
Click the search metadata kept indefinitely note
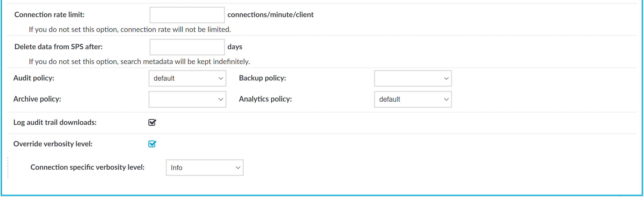pyautogui.click(x=139, y=62)
